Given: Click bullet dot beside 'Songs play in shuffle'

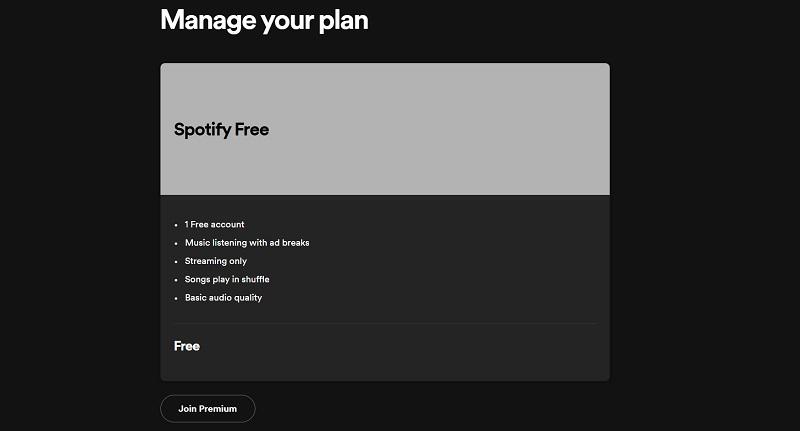Looking at the screenshot, I should tap(176, 280).
